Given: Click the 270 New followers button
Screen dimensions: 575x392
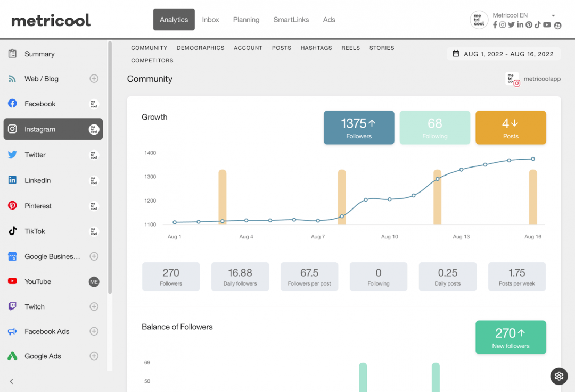Looking at the screenshot, I should pos(511,337).
